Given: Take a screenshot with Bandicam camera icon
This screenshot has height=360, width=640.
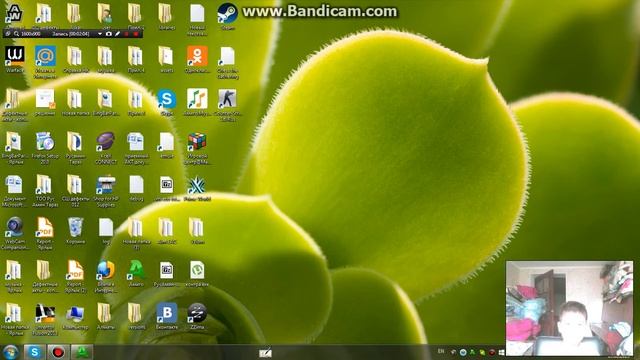Looking at the screenshot, I should 109,34.
